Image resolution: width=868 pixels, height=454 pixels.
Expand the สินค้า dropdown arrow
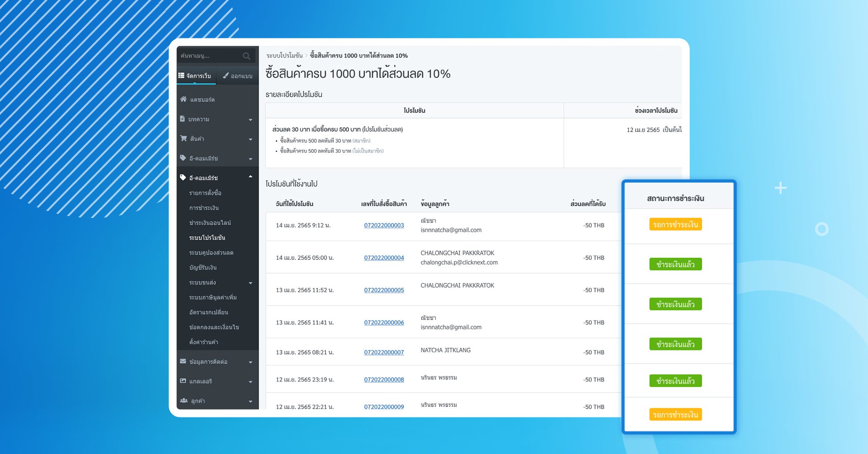[250, 139]
